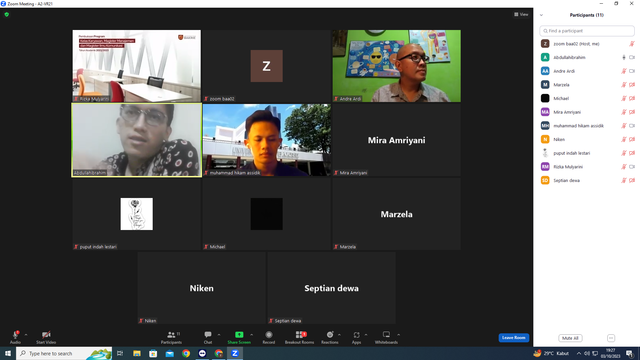Select zoom baa02 host row in participants list
The height and width of the screenshot is (360, 640).
point(587,44)
